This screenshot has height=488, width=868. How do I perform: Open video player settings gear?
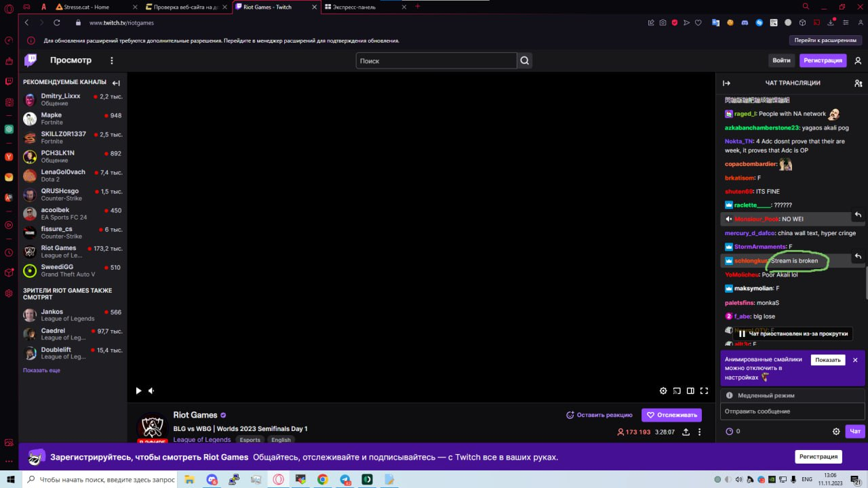pos(663,391)
